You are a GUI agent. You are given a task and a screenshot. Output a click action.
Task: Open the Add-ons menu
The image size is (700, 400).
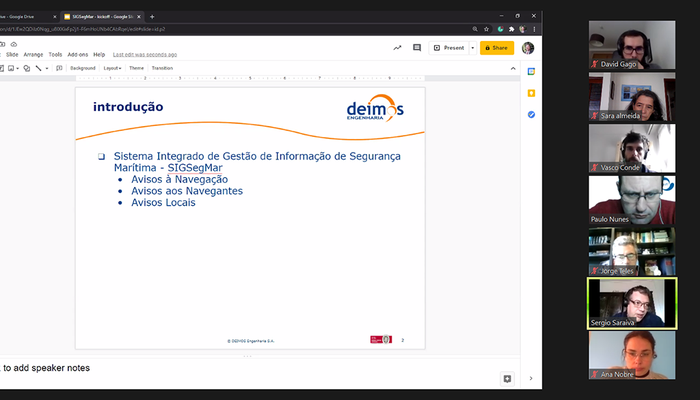[77, 54]
